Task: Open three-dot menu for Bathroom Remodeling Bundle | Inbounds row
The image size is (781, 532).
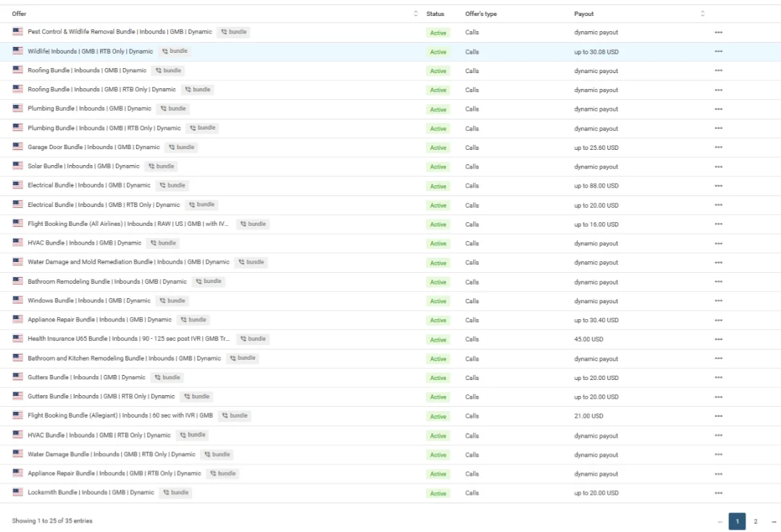Action: [x=718, y=282]
